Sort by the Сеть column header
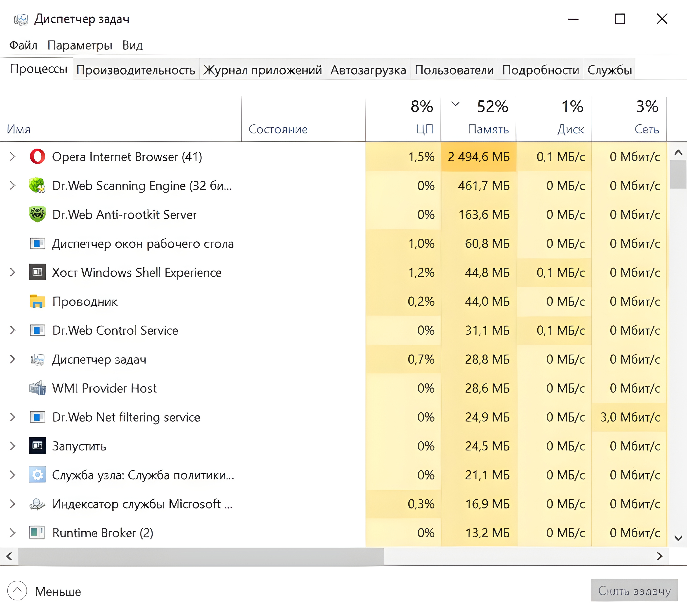Screen dimensions: 687x616 [x=629, y=119]
